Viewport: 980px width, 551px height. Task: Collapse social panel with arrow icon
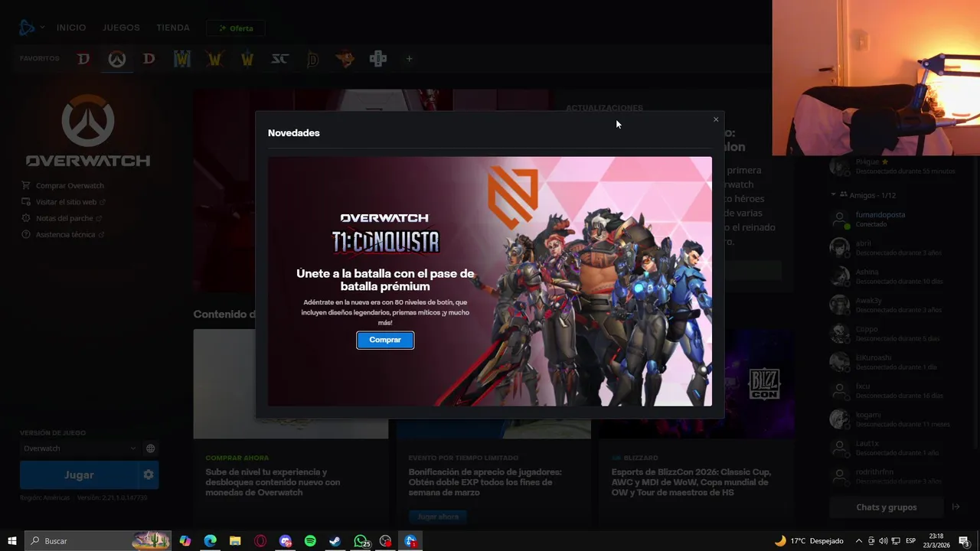(955, 507)
